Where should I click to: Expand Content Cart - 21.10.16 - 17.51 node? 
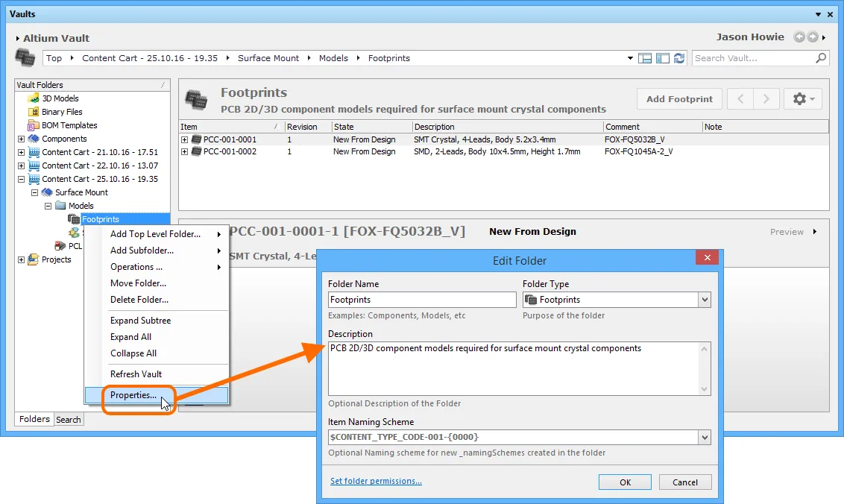pyautogui.click(x=21, y=152)
